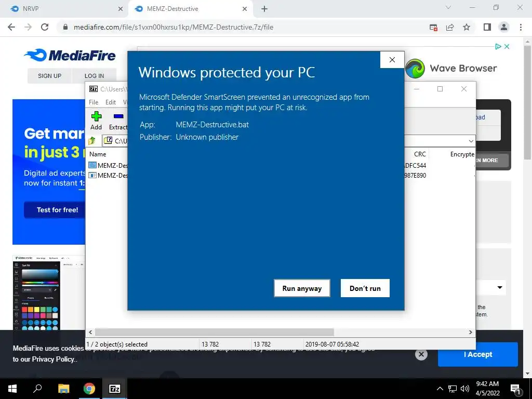Click the Chrome taskbar icon
The height and width of the screenshot is (399, 532).
[x=89, y=389]
